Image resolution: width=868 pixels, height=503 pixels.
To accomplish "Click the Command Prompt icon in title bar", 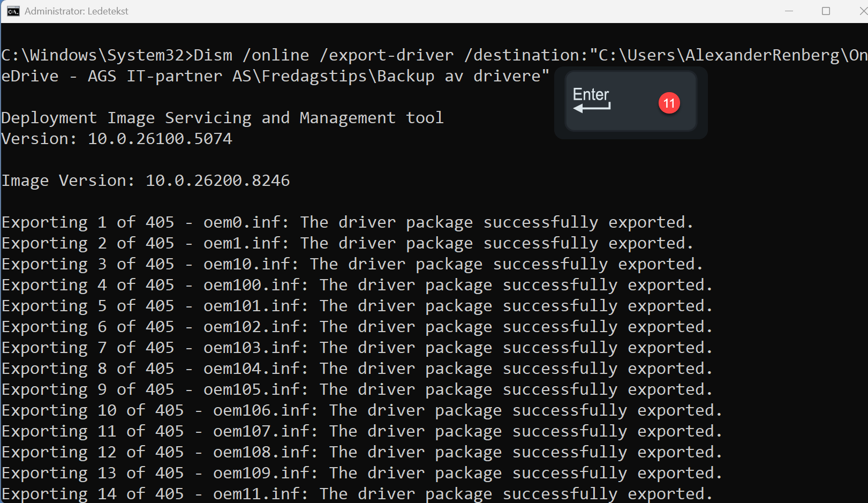I will [13, 11].
